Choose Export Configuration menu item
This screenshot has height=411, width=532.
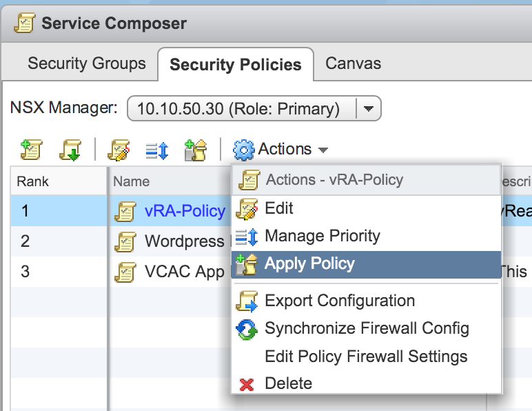[339, 301]
